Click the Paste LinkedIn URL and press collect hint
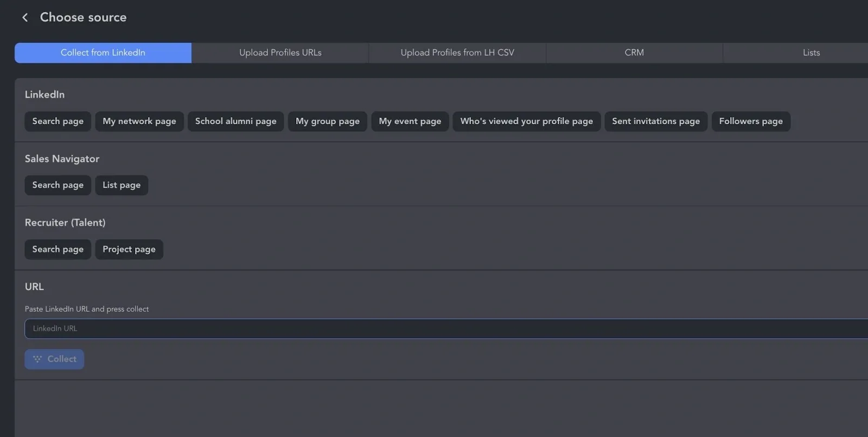The width and height of the screenshot is (868, 437). [87, 309]
